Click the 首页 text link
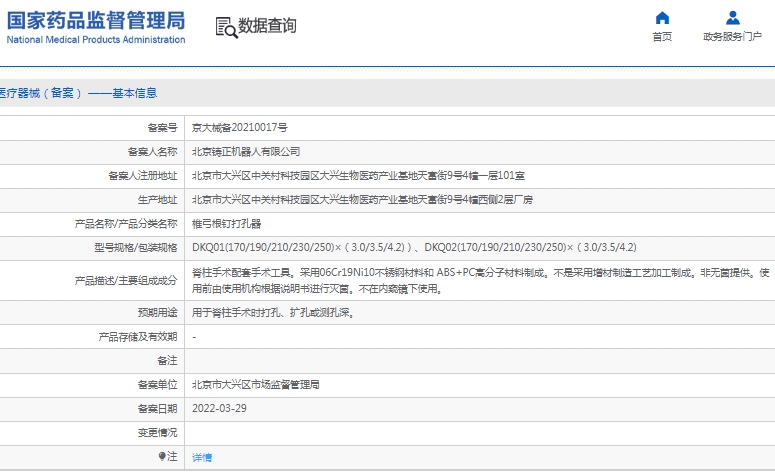This screenshot has width=775, height=472. pyautogui.click(x=662, y=37)
